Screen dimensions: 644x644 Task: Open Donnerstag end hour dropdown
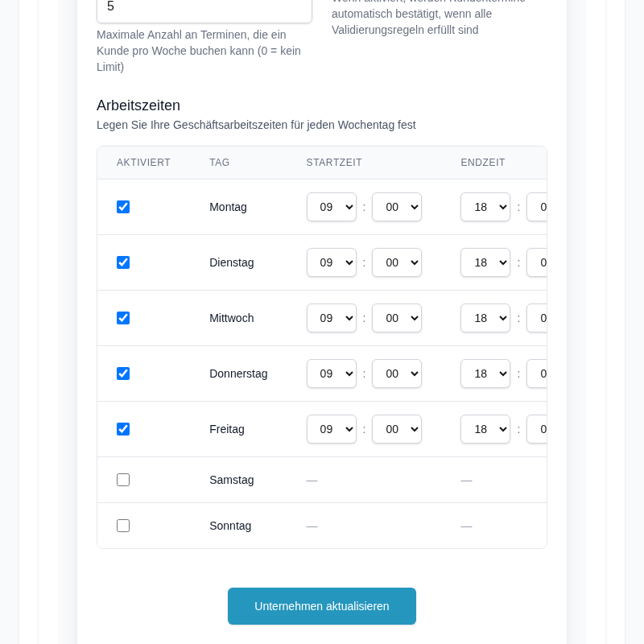pos(485,374)
